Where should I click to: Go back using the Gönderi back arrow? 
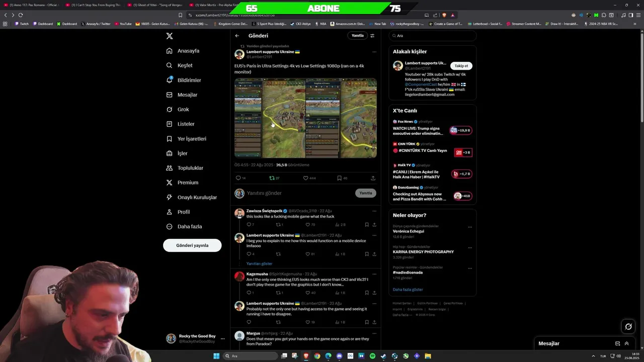(x=237, y=36)
